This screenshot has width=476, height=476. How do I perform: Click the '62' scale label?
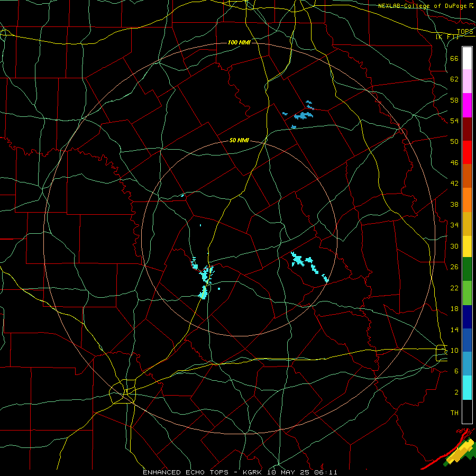point(454,79)
